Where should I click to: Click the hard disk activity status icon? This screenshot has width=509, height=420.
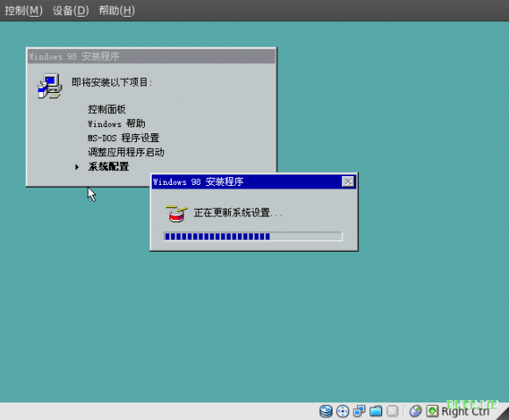tap(326, 411)
